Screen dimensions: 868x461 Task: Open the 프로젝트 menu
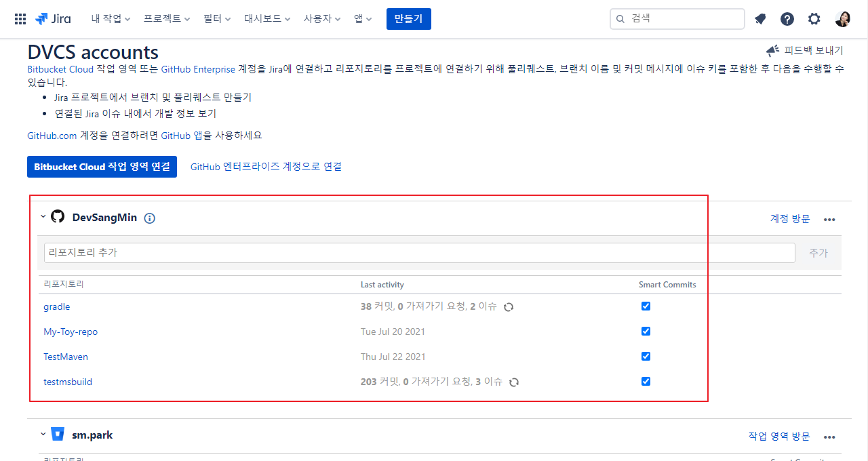tap(167, 19)
